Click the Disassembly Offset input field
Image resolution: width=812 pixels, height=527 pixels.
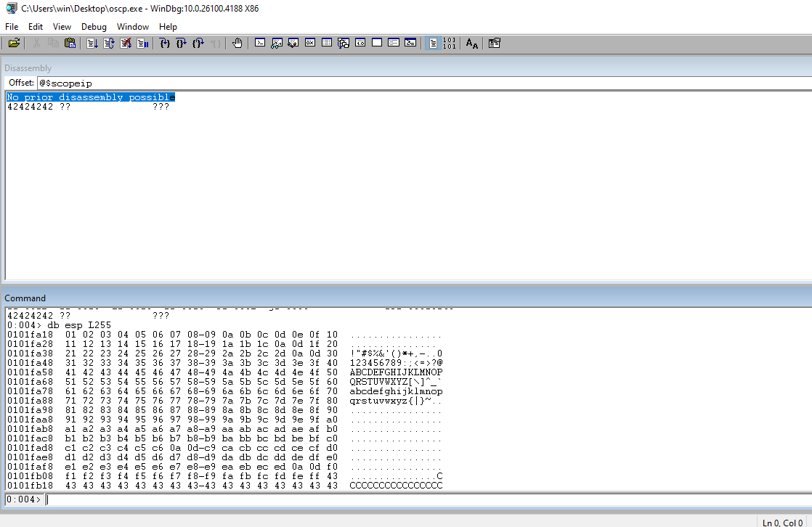point(421,83)
